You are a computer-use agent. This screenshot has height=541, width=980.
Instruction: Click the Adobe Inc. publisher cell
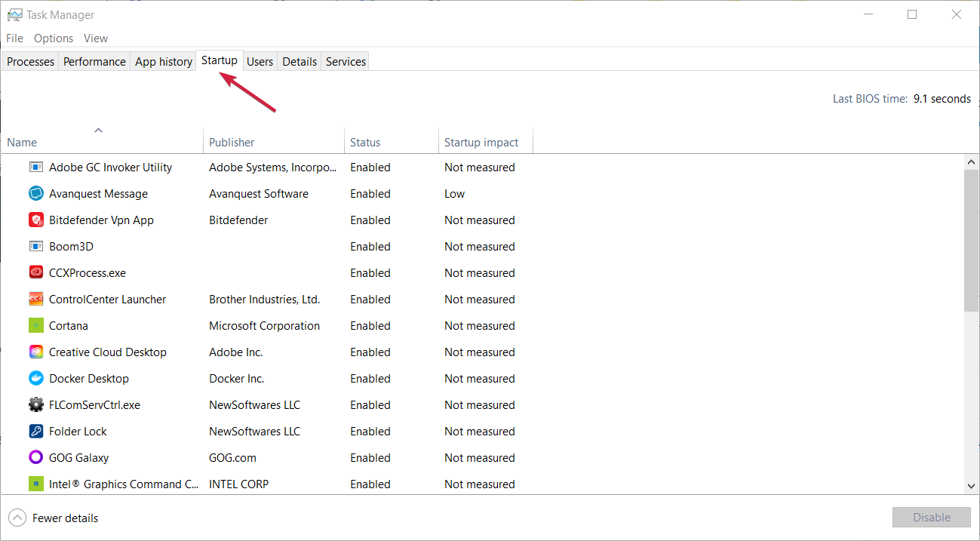[236, 352]
